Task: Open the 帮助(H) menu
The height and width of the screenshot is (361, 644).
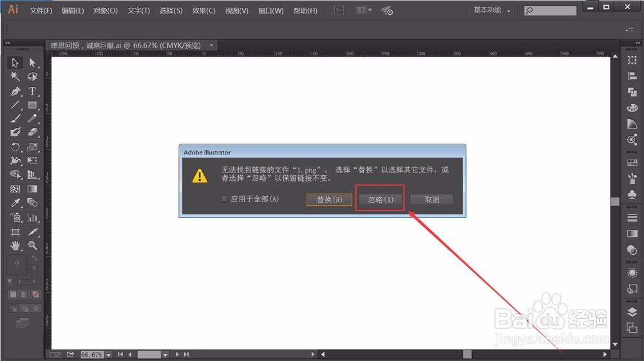Action: pyautogui.click(x=305, y=10)
